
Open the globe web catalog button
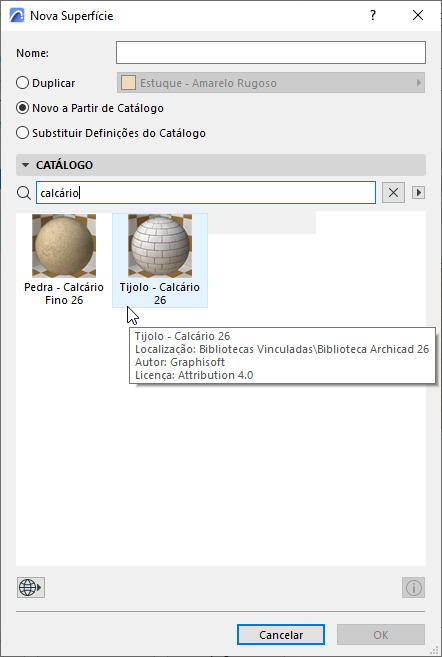tap(31, 587)
